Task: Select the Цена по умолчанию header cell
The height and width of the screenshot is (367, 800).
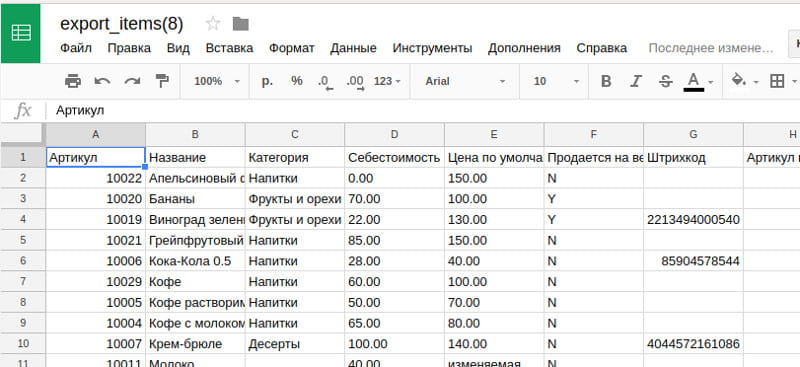Action: pyautogui.click(x=494, y=157)
